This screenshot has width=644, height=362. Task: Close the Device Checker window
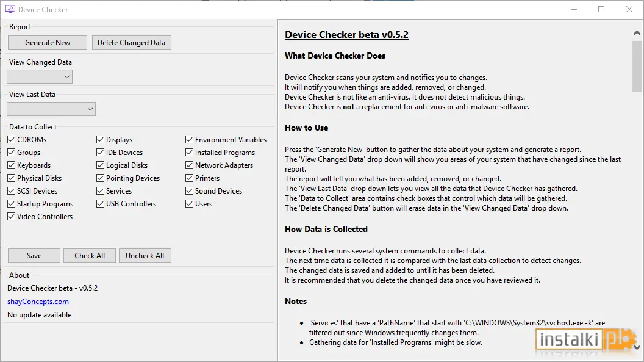pos(629,9)
